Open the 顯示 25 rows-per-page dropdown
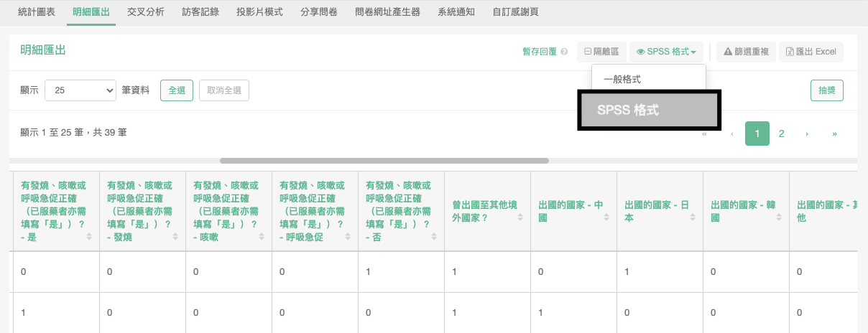 point(80,90)
